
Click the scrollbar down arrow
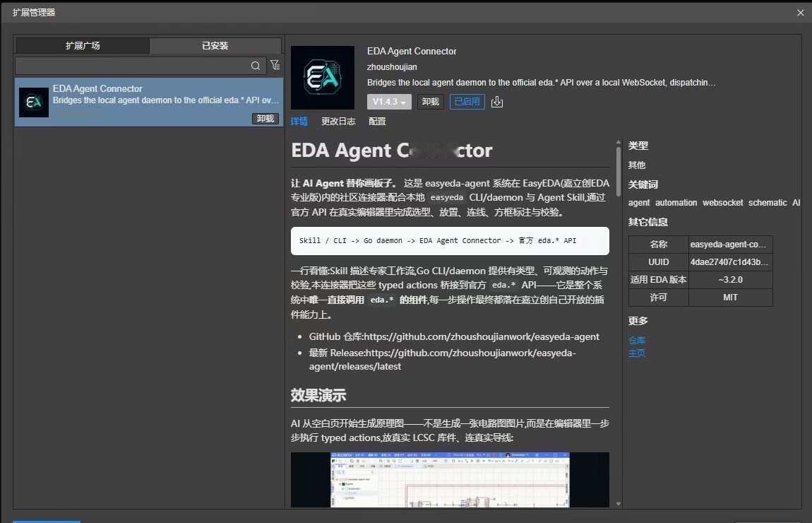pos(619,504)
